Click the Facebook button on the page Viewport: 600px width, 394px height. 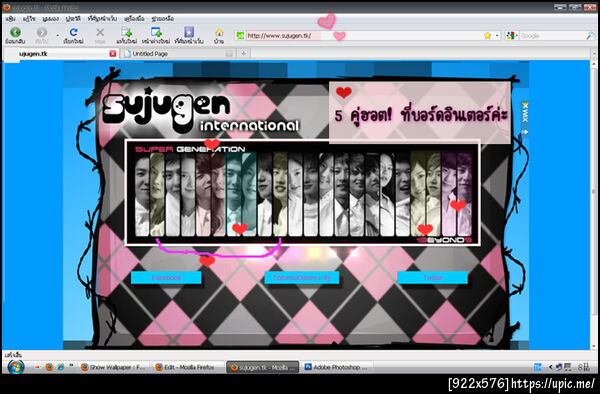tap(166, 278)
